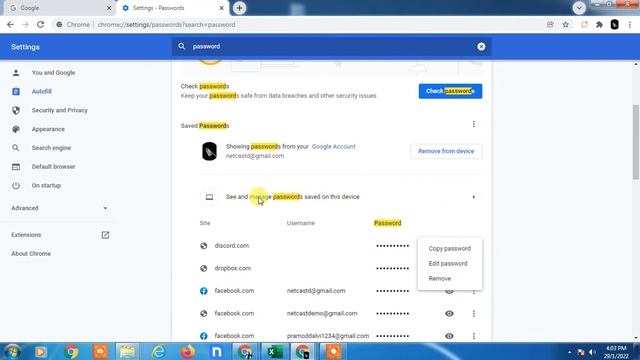This screenshot has width=640, height=360.
Task: Open About Chrome page
Action: tap(31, 253)
